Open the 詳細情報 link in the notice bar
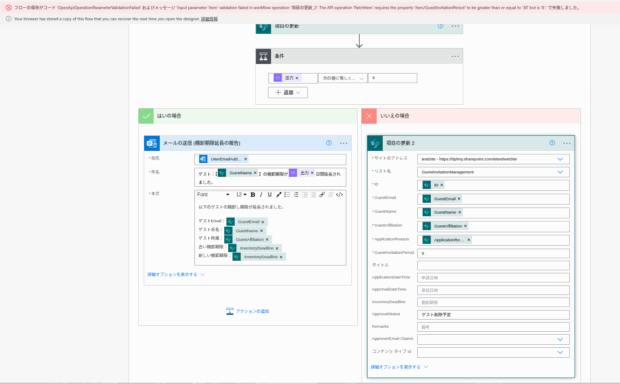Viewport: 620px width, 384px height. pyautogui.click(x=209, y=19)
